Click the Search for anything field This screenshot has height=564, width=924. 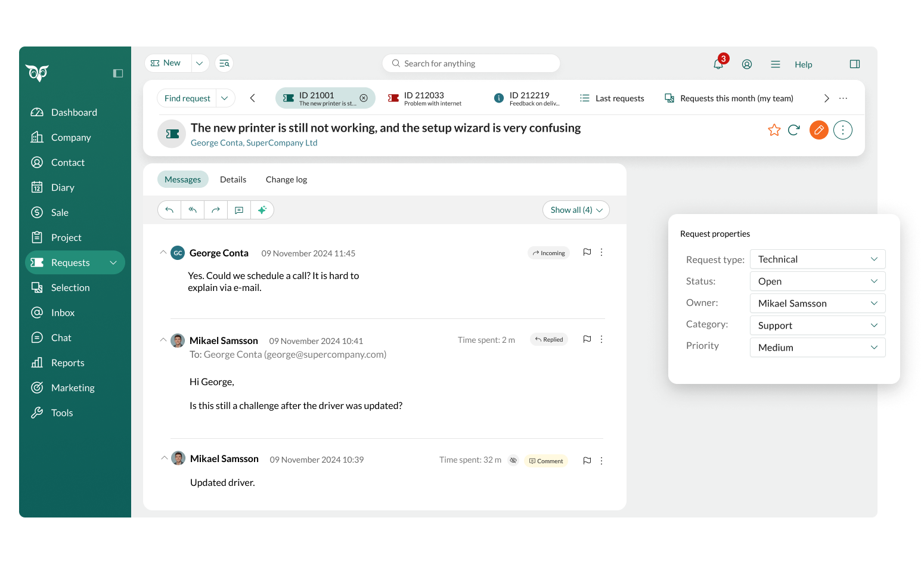[x=471, y=63]
